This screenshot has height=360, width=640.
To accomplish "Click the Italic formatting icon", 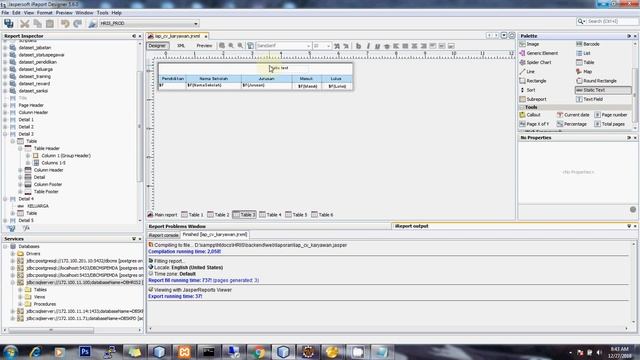I will pos(368,46).
